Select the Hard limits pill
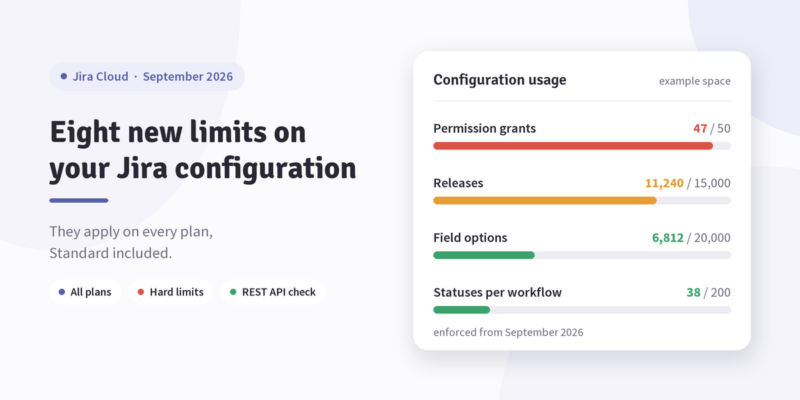Image resolution: width=800 pixels, height=400 pixels. pos(171,292)
